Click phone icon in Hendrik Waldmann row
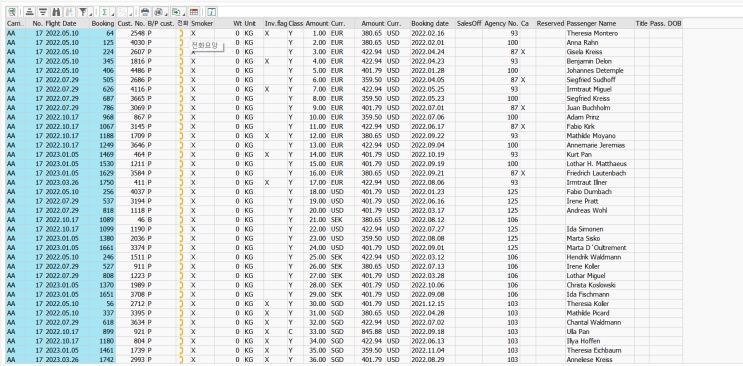 [181, 257]
